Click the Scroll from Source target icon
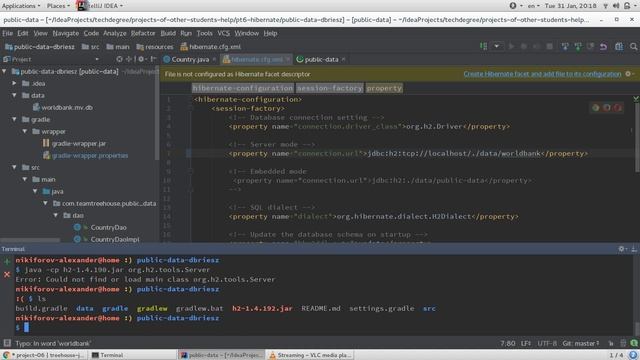This screenshot has height=360, width=640. tap(119, 59)
